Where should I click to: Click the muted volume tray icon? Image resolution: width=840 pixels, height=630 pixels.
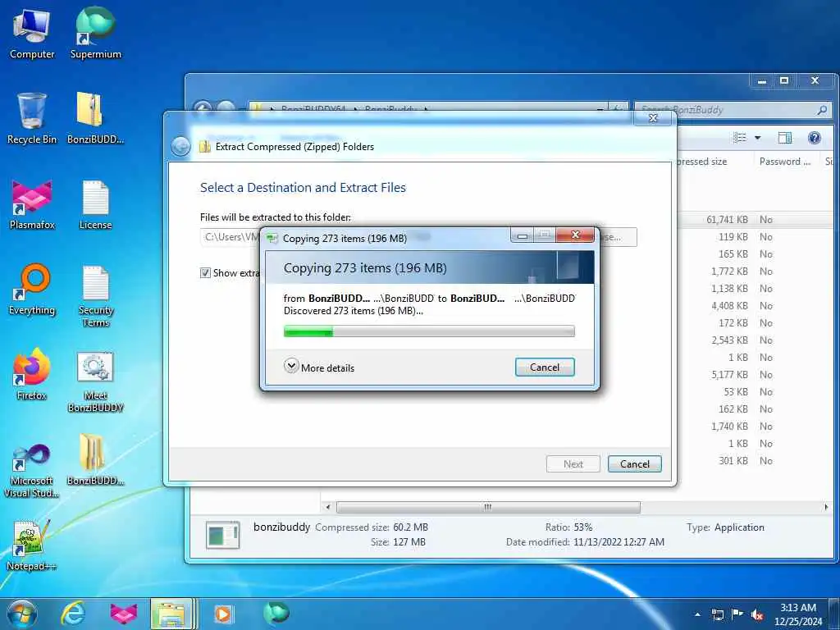pyautogui.click(x=757, y=614)
